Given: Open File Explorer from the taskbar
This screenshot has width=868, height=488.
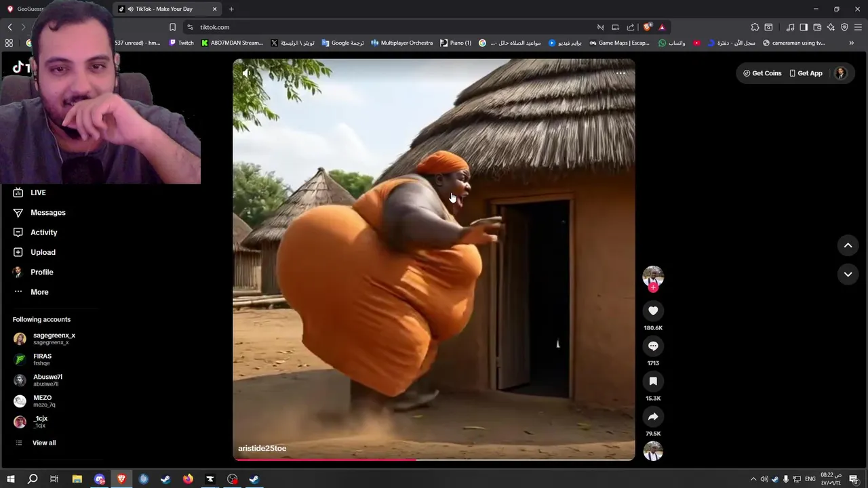Looking at the screenshot, I should click(x=77, y=479).
